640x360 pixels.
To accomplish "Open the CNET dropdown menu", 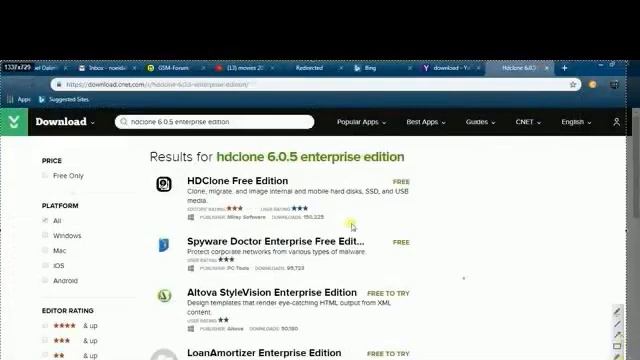I will [x=528, y=122].
